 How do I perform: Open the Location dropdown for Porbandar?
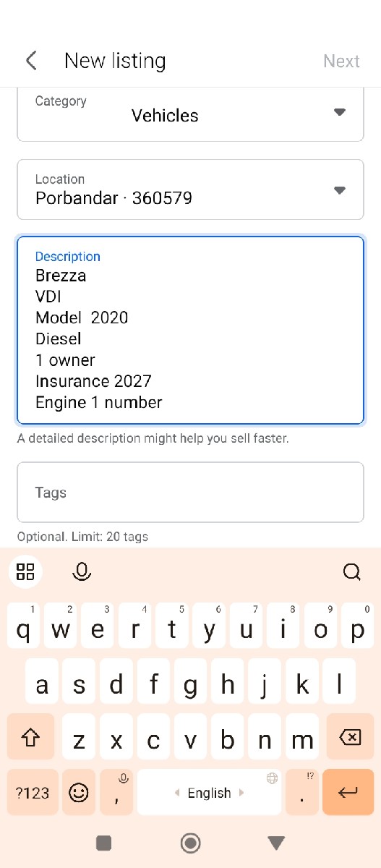pyautogui.click(x=190, y=190)
